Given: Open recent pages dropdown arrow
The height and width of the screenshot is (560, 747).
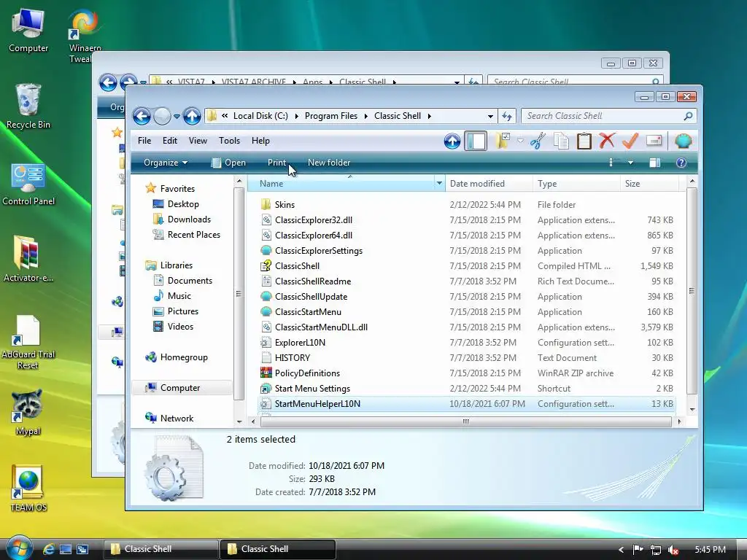Looking at the screenshot, I should point(177,116).
